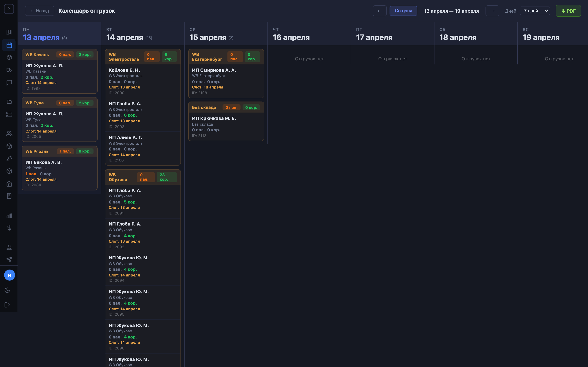The image size is (588, 367).
Task: Click the wrench tools icon
Action: (9, 158)
